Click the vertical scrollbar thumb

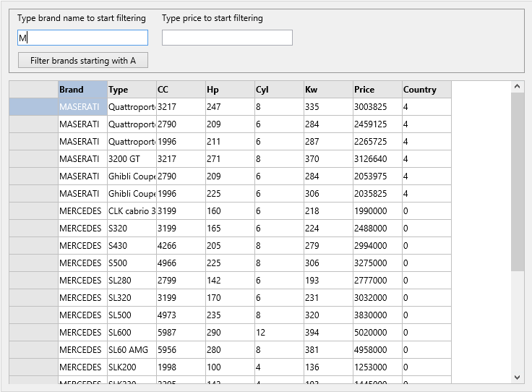518,182
